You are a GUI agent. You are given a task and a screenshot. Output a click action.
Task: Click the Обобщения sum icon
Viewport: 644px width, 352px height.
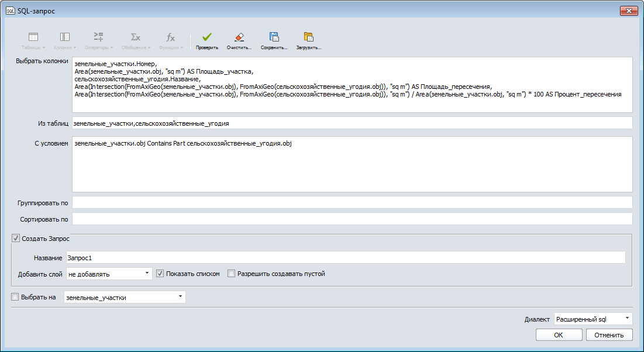click(134, 38)
